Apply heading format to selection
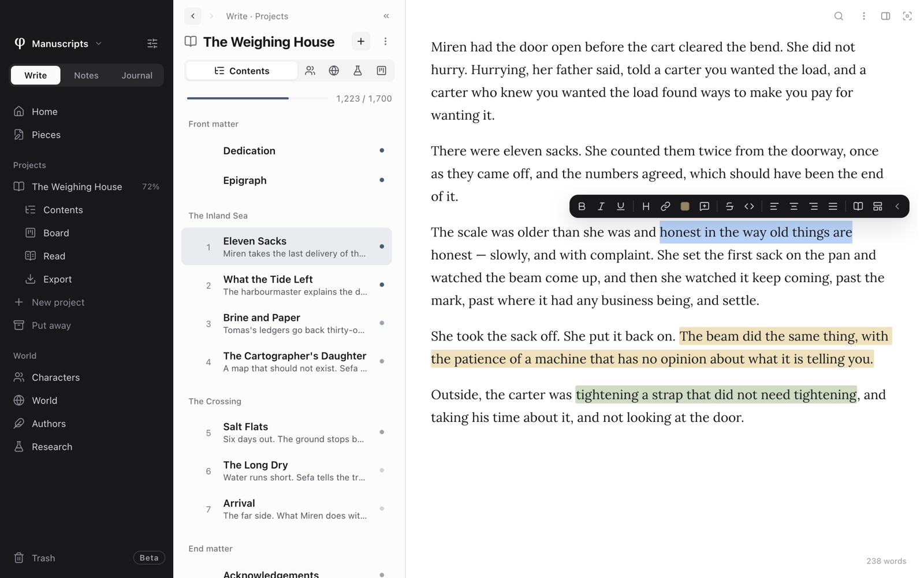This screenshot has width=924, height=578. [x=646, y=206]
